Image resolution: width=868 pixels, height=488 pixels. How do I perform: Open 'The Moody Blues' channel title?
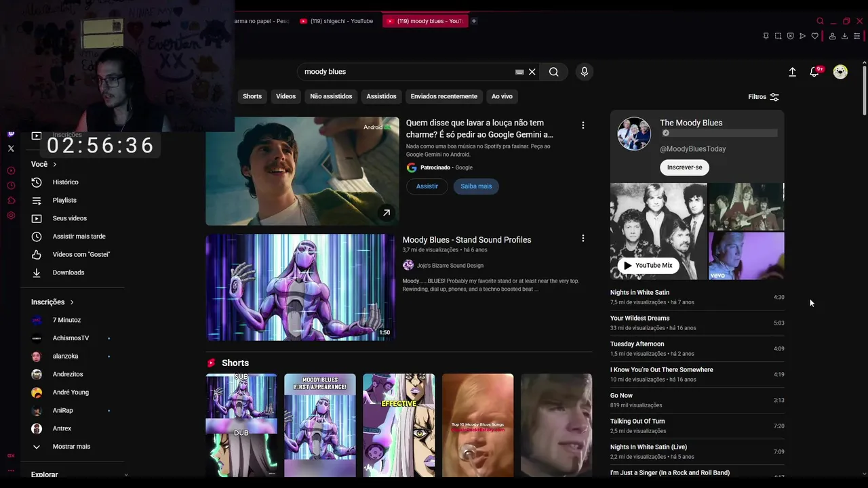pyautogui.click(x=691, y=123)
